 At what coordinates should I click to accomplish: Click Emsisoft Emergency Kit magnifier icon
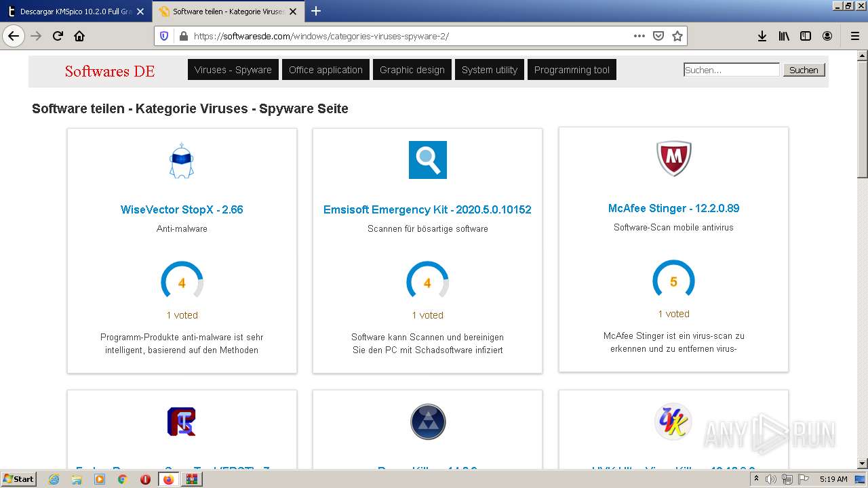pyautogui.click(x=427, y=160)
